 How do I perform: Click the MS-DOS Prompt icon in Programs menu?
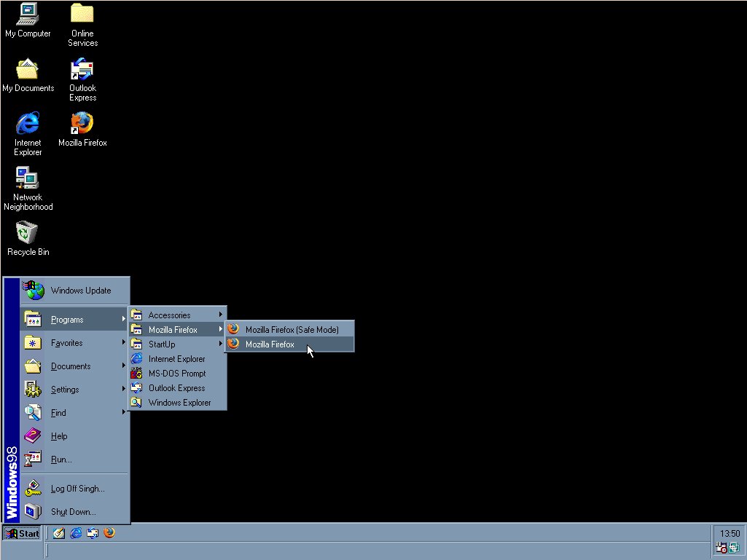(136, 373)
